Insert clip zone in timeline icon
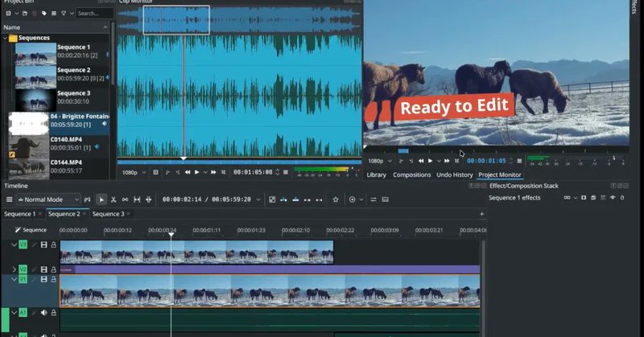The image size is (644, 337). coord(284,199)
